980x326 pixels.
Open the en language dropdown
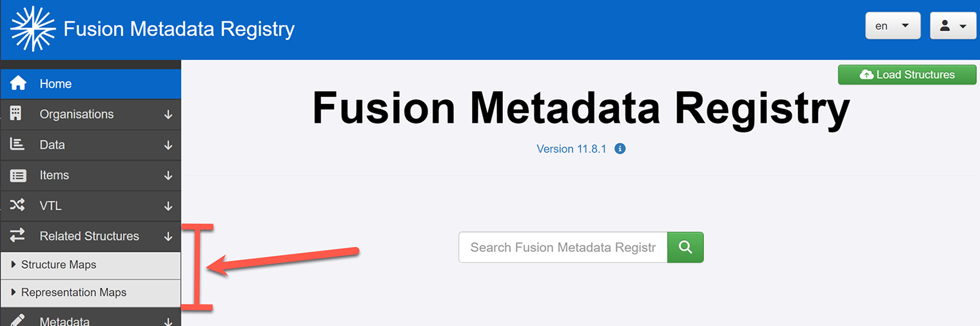coord(892,26)
